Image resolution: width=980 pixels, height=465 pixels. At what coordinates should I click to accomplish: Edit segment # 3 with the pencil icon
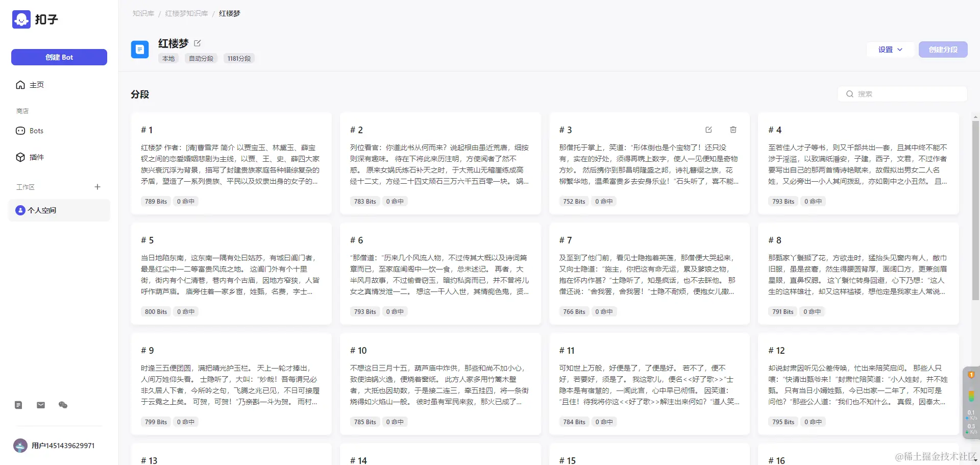(708, 130)
